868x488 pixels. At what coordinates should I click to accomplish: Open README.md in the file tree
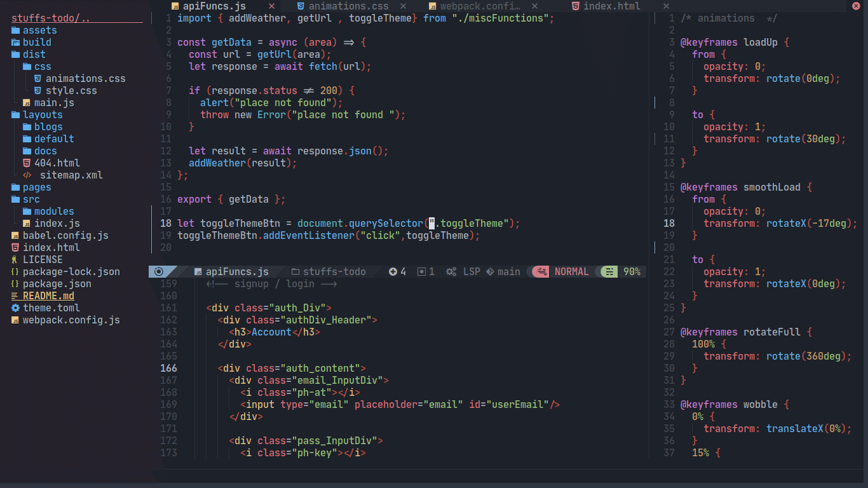[48, 296]
